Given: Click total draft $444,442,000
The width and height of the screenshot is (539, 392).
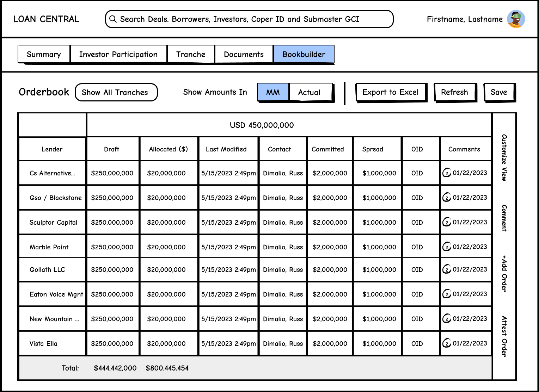Looking at the screenshot, I should tap(115, 368).
